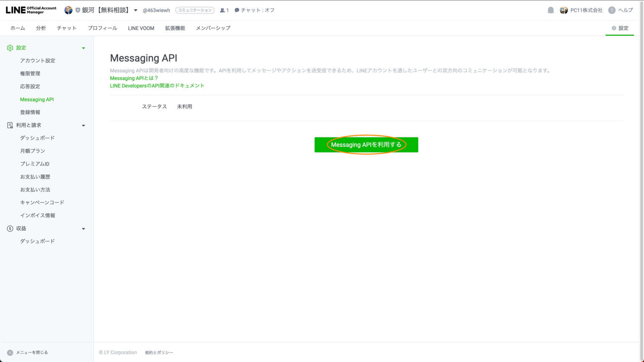
Task: Collapse the menu with メニューを閉じる arrow
Action: [x=9, y=352]
